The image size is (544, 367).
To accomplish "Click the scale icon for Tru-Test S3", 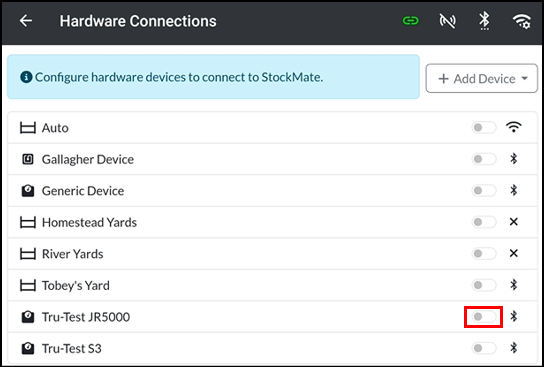I will tap(28, 348).
